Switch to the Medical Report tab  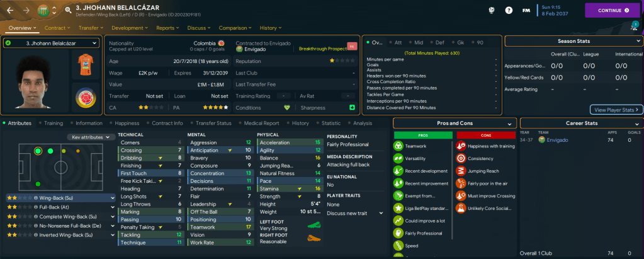(x=261, y=124)
